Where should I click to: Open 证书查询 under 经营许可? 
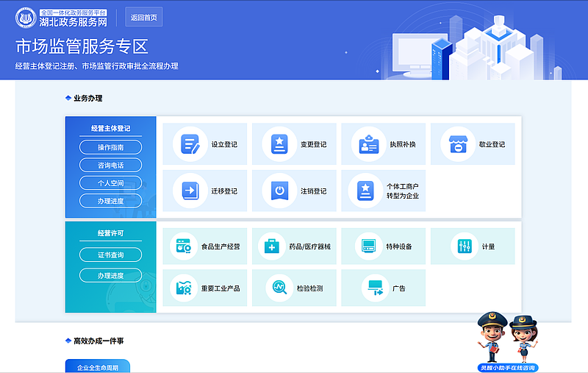click(x=110, y=255)
